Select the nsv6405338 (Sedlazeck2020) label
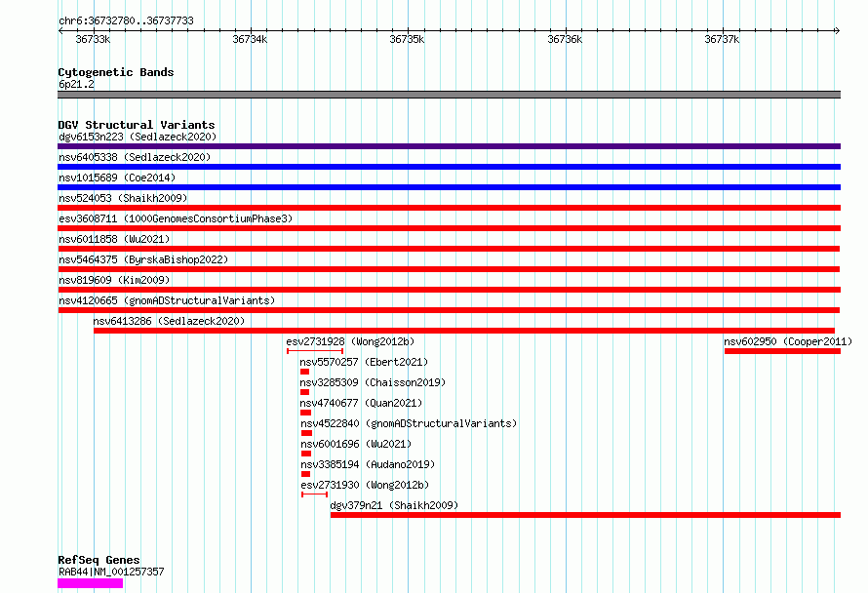This screenshot has height=593, width=868. pos(135,157)
